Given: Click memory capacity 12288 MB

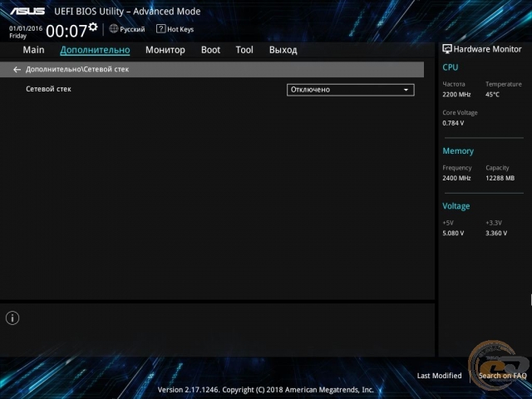Looking at the screenshot, I should pyautogui.click(x=500, y=178).
